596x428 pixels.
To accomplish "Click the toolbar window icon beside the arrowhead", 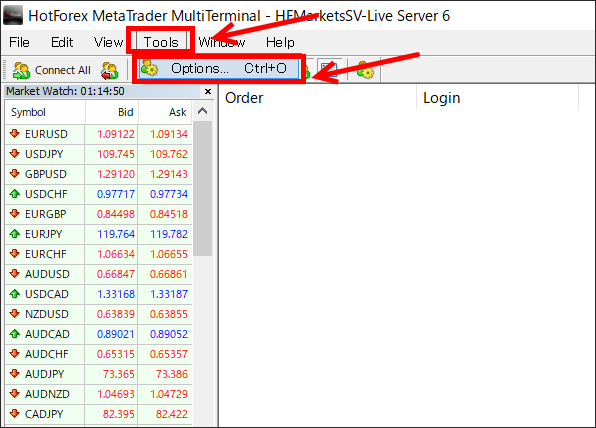I will tap(329, 68).
